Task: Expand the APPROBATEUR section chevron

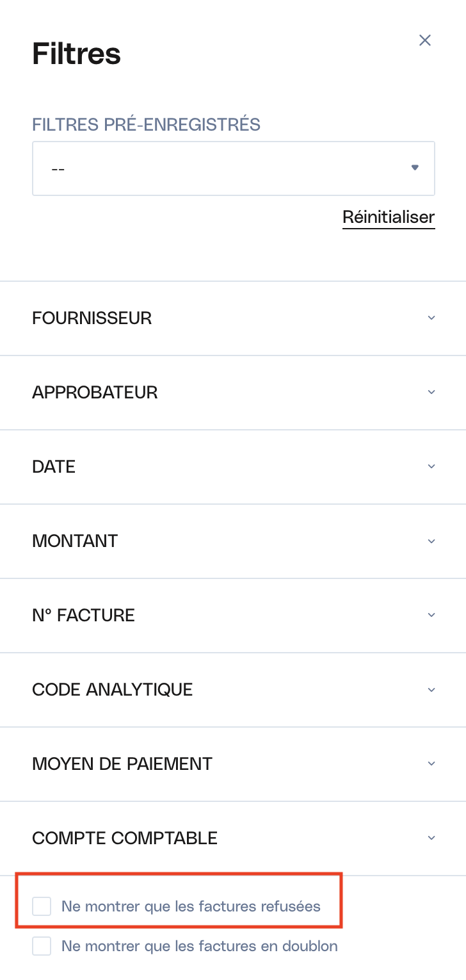Action: 431,392
